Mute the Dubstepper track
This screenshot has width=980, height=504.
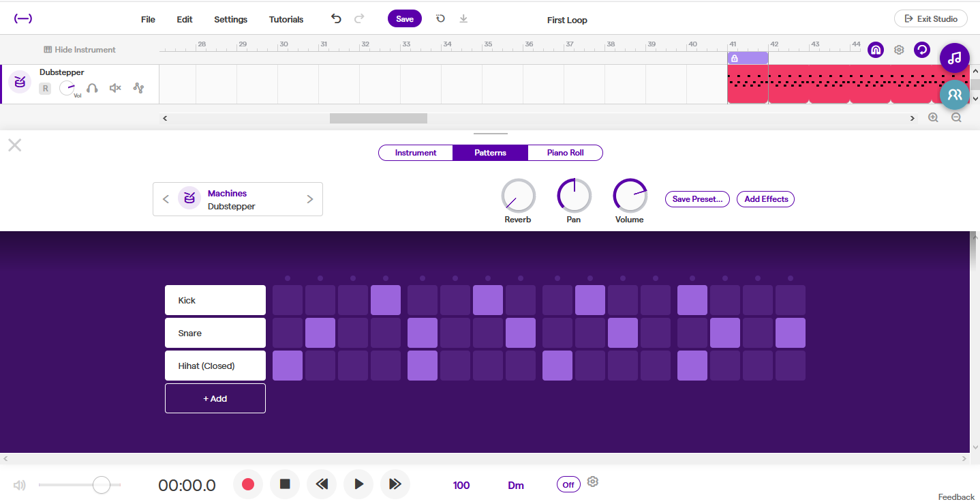(x=115, y=88)
